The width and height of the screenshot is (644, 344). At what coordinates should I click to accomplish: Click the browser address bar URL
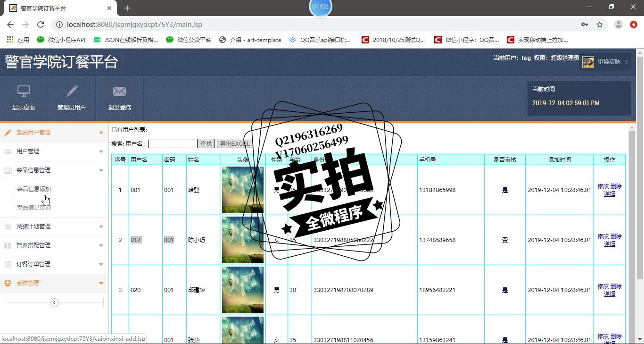(x=135, y=25)
